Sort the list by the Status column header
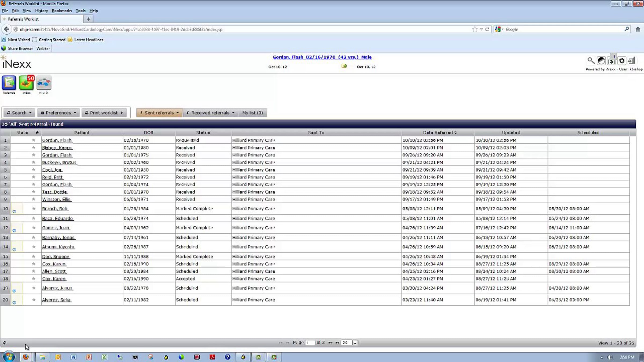The width and height of the screenshot is (644, 362). [203, 132]
